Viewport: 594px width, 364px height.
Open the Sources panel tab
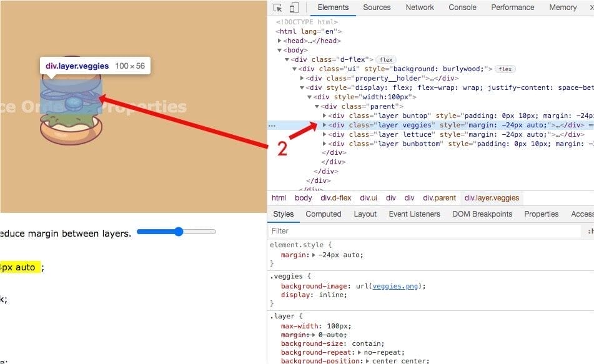pyautogui.click(x=377, y=7)
